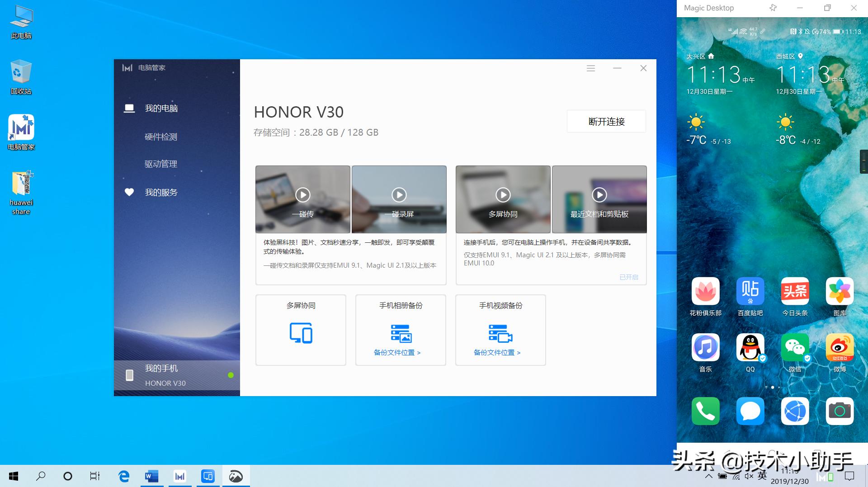Screen dimensions: 868x487
Task: Open Task View on the taskbar
Action: click(95, 476)
